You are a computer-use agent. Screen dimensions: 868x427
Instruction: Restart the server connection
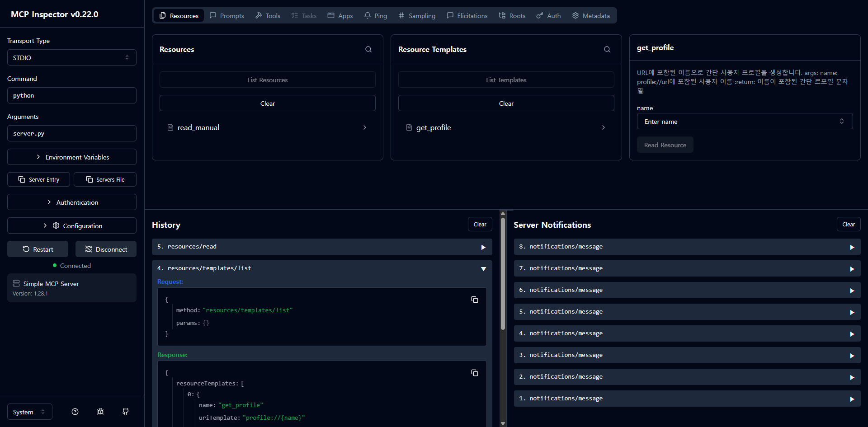click(38, 249)
